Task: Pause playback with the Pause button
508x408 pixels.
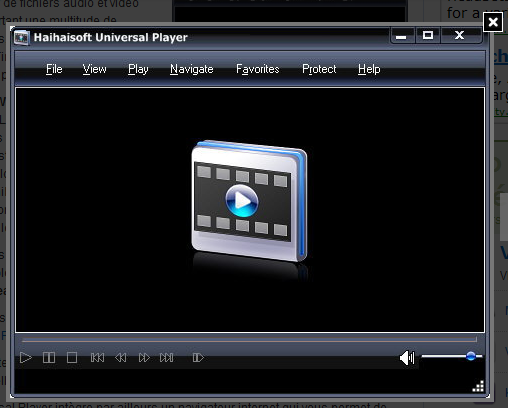Action: [49, 358]
